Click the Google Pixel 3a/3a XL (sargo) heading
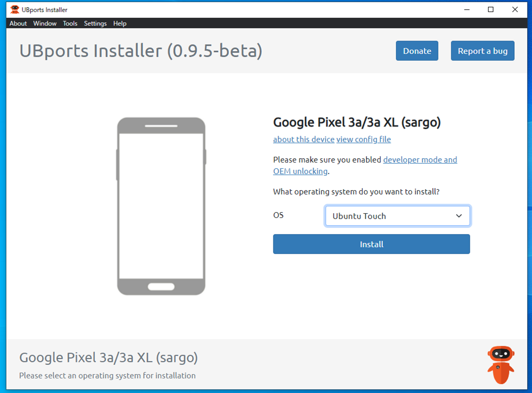 [x=357, y=122]
